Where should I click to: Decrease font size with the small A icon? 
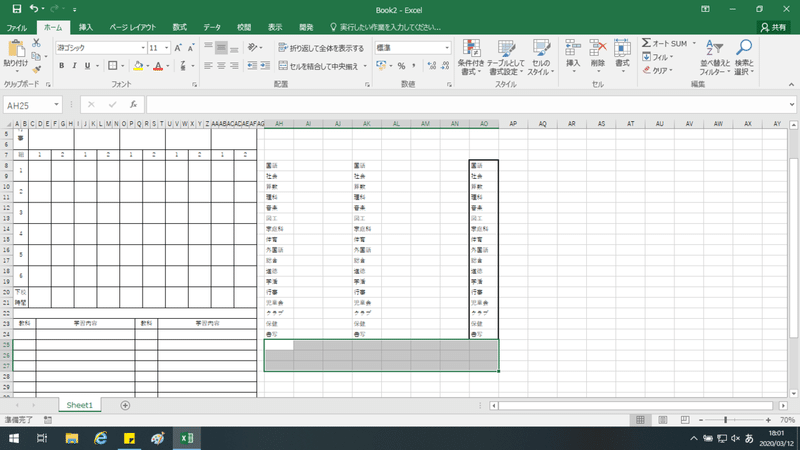[x=191, y=48]
